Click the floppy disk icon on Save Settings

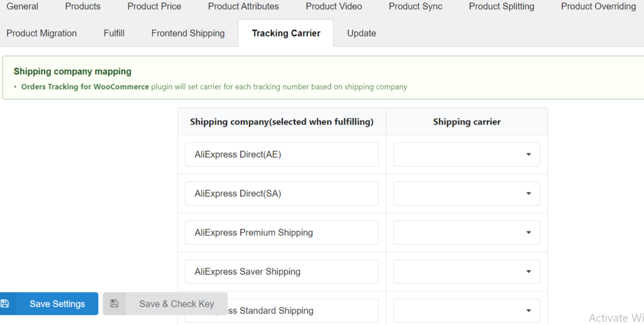point(5,304)
